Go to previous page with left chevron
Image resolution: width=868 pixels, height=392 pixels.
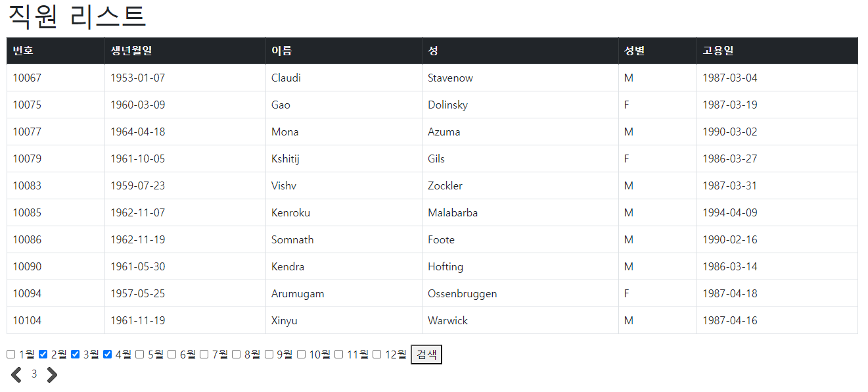pos(16,375)
